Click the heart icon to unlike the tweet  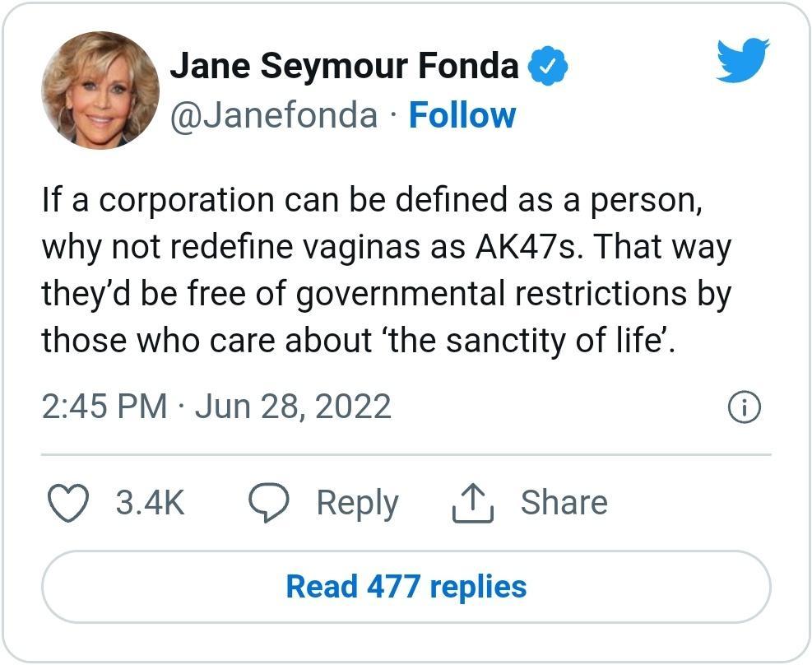pos(68,502)
